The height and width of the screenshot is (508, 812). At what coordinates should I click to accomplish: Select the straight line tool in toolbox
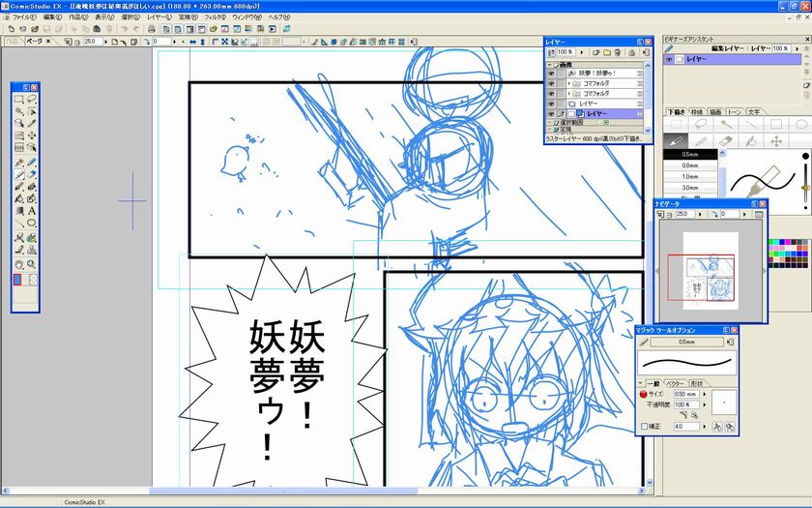click(x=19, y=224)
